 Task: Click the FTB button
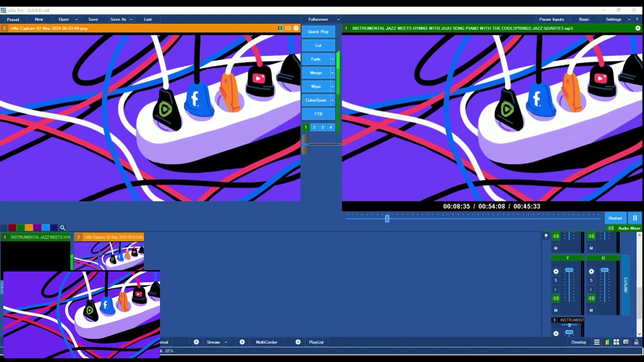pyautogui.click(x=318, y=114)
